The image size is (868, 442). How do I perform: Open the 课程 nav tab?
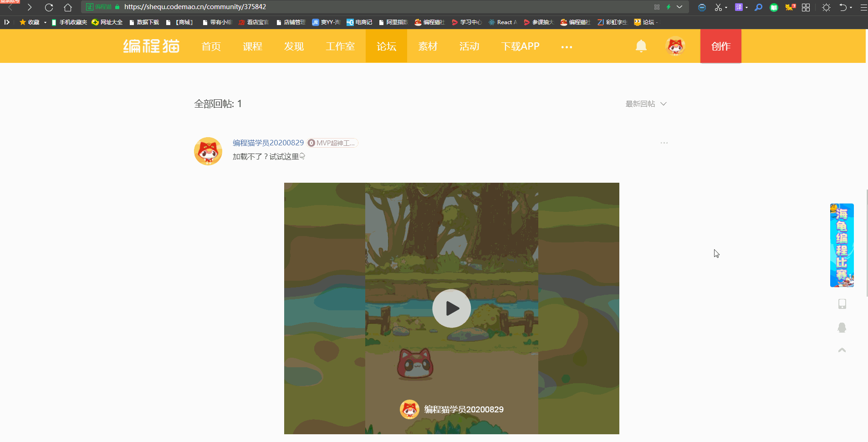[252, 46]
